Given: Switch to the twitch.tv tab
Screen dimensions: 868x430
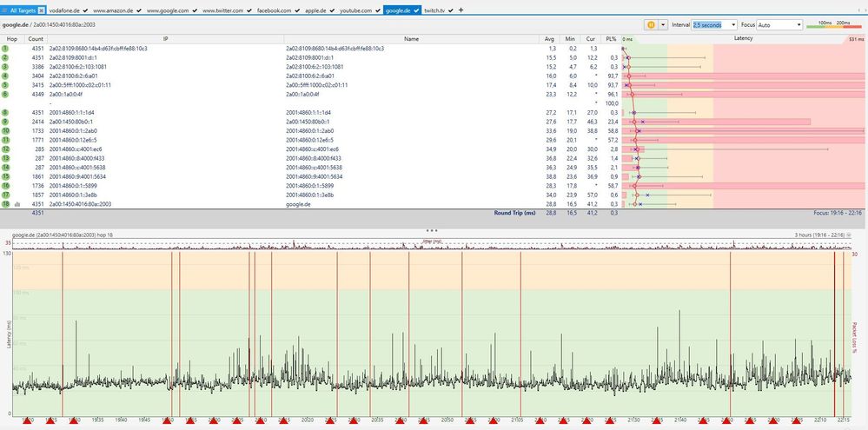Looking at the screenshot, I should click(436, 10).
